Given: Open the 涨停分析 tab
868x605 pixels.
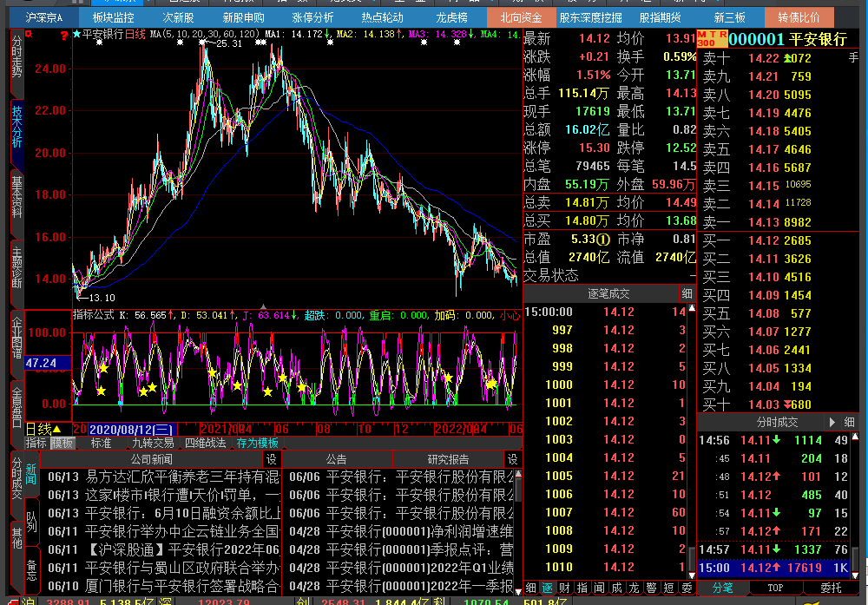Looking at the screenshot, I should pyautogui.click(x=312, y=17).
